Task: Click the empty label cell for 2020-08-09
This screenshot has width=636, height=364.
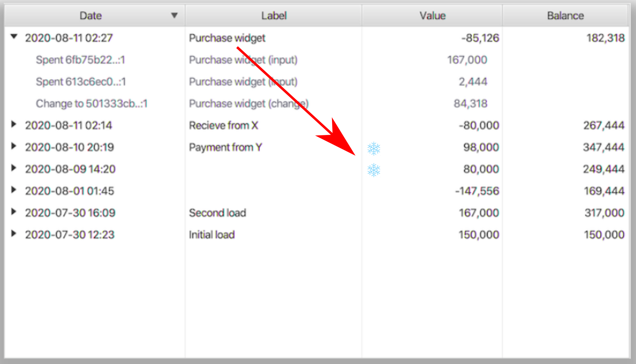Action: pyautogui.click(x=273, y=169)
